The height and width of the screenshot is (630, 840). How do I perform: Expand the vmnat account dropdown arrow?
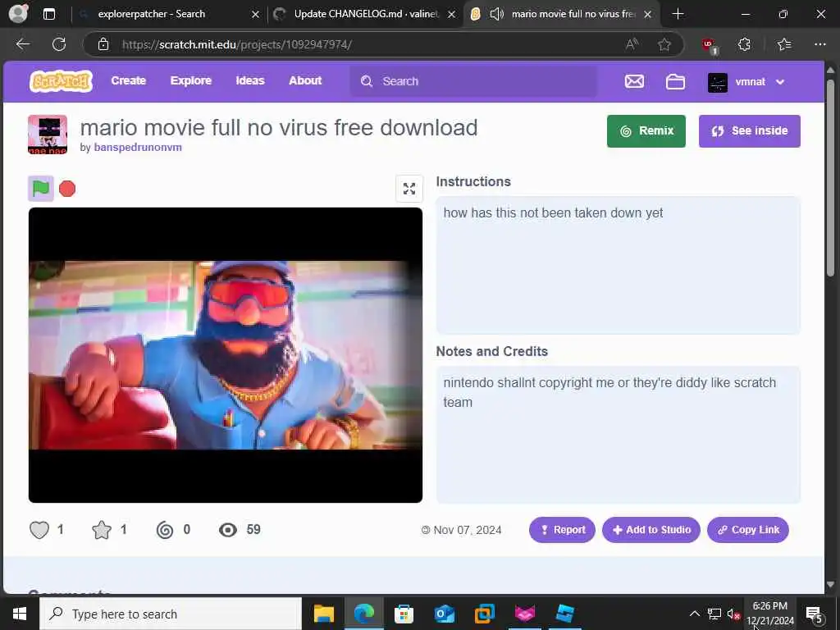click(780, 82)
